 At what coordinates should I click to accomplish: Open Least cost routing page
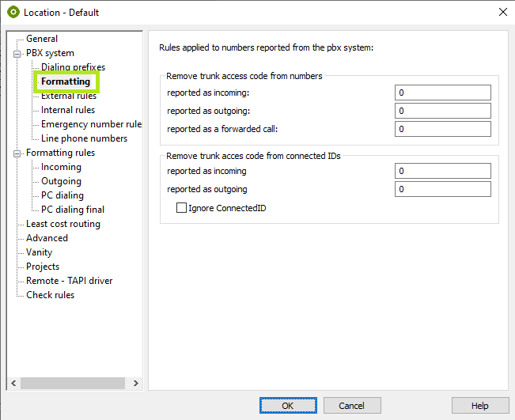[62, 224]
